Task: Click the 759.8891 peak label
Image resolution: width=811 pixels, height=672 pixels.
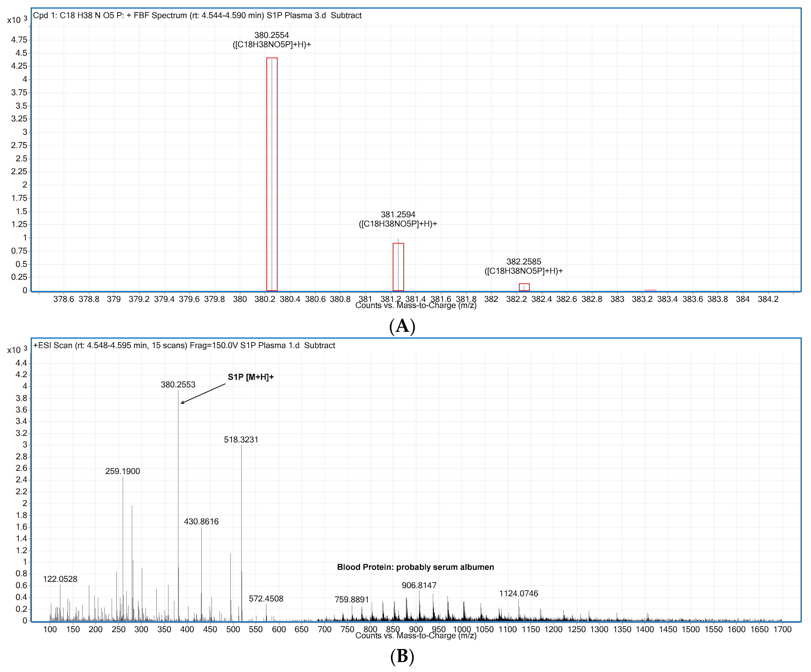Action: [x=352, y=599]
